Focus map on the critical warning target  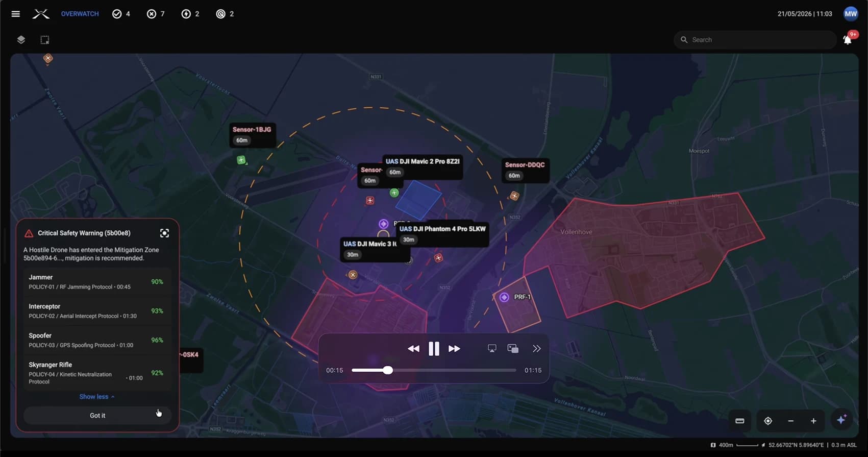[x=164, y=233]
